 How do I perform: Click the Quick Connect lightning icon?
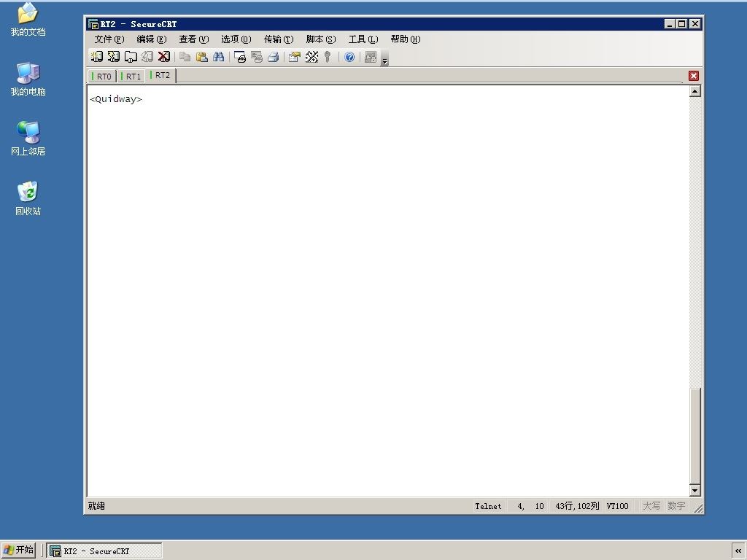tap(113, 57)
